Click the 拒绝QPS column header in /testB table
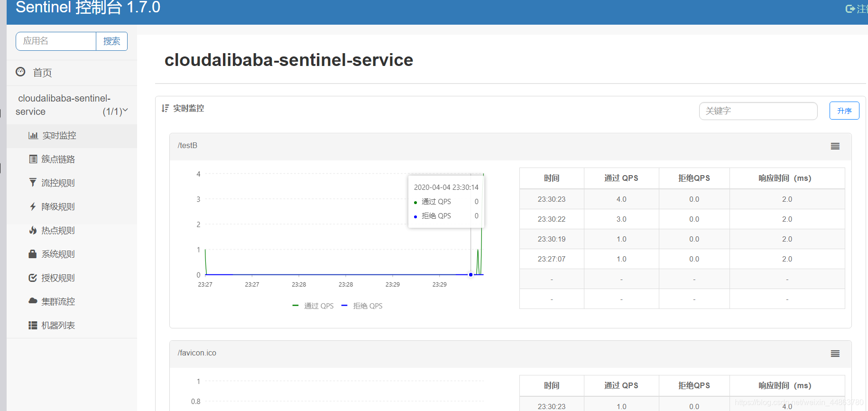This screenshot has width=868, height=411. pos(694,178)
